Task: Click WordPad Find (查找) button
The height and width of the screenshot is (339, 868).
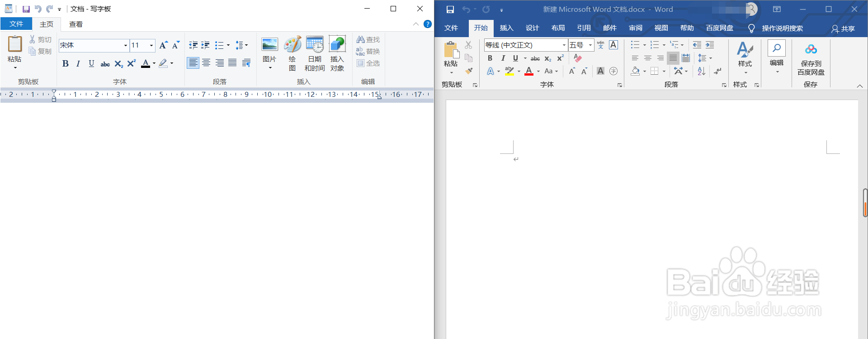Action: coord(368,40)
